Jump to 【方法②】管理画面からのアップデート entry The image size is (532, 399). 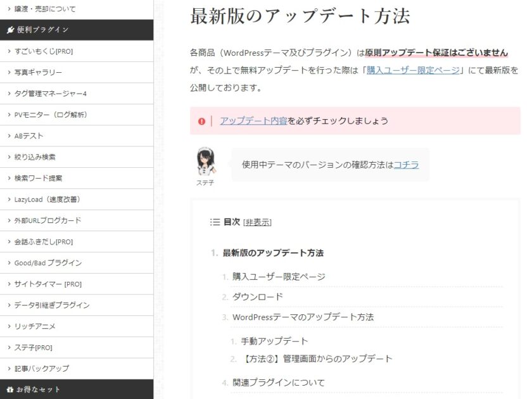317,358
